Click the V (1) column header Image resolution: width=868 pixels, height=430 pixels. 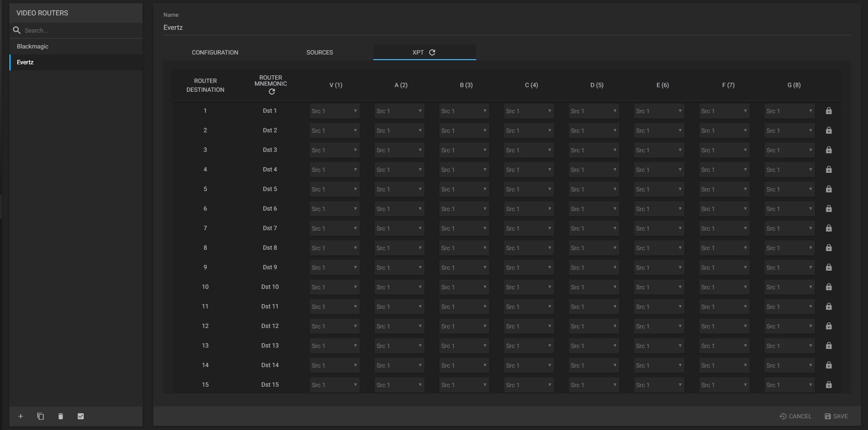pos(336,85)
